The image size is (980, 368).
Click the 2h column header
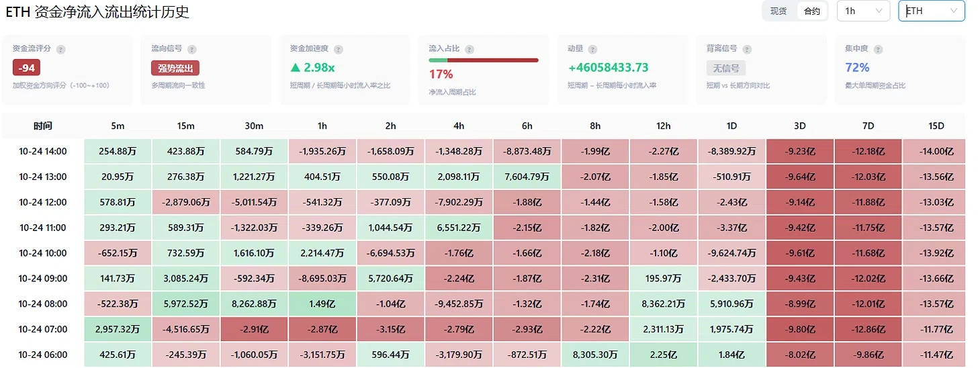[x=390, y=126]
